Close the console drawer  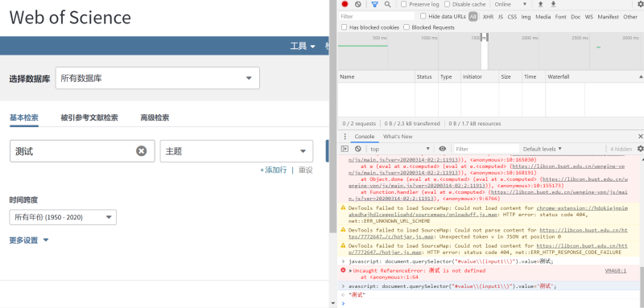640,136
